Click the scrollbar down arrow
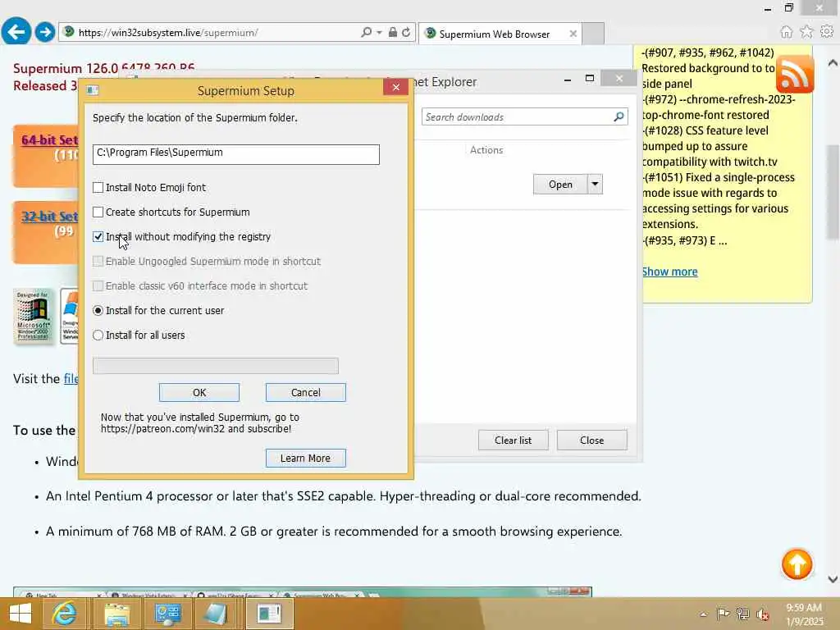This screenshot has width=840, height=630. (x=833, y=579)
